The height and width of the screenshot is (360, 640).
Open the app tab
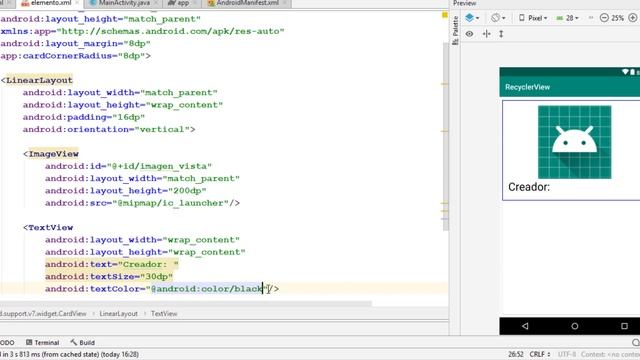click(x=183, y=3)
